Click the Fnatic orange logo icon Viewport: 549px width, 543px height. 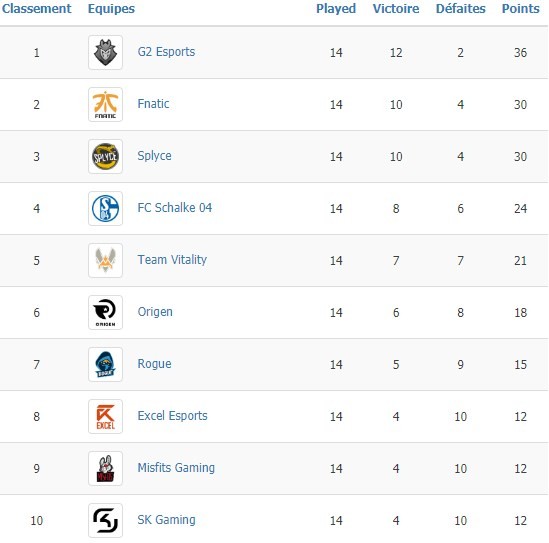(105, 104)
